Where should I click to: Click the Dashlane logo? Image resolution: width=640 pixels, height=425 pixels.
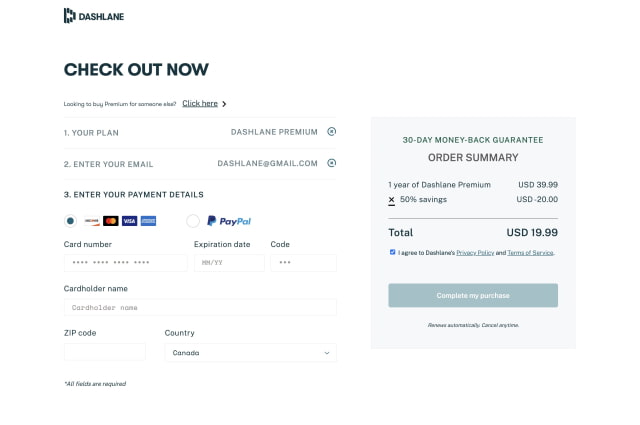point(94,16)
